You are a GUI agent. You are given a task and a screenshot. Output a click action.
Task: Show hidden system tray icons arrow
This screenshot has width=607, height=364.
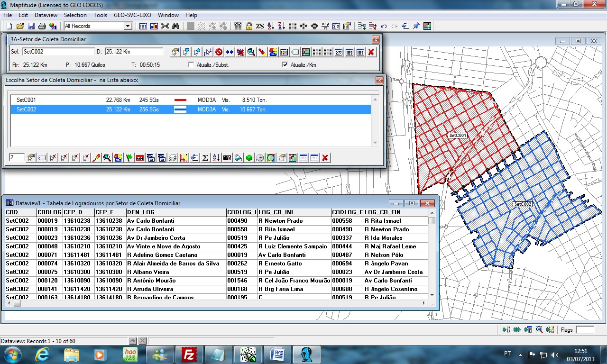coord(521,354)
